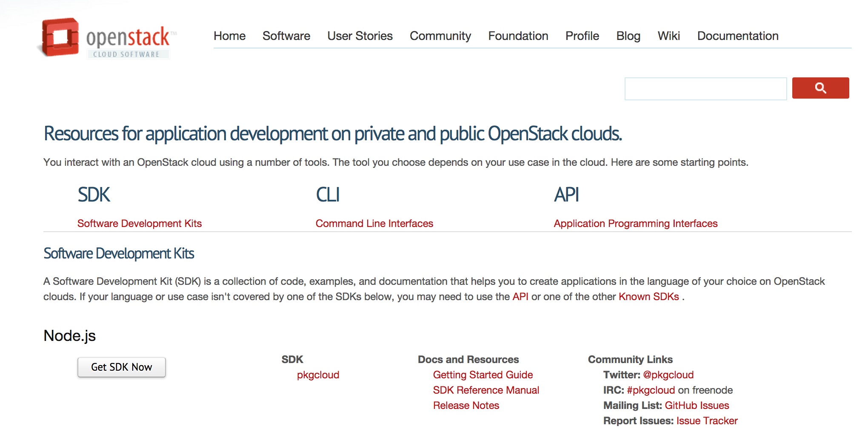Follow the Command Line Interfaces link
868x437 pixels.
point(374,224)
